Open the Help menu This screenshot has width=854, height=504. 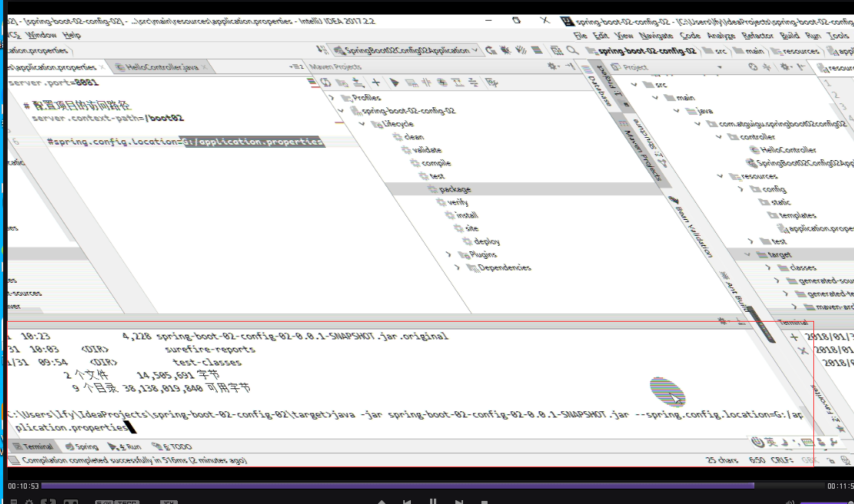pyautogui.click(x=71, y=34)
